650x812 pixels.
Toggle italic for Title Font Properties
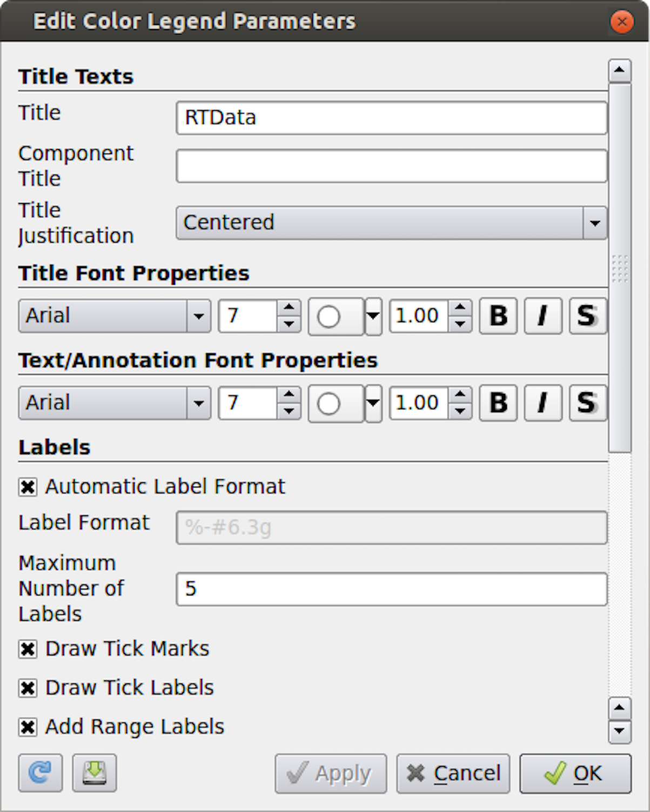(543, 316)
